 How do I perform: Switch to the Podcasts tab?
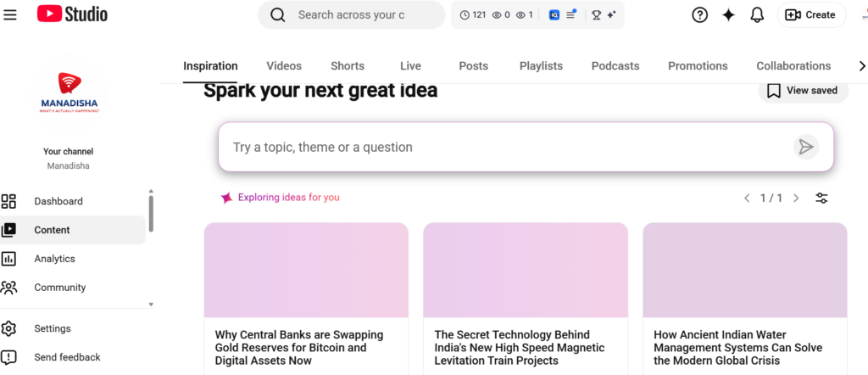click(615, 66)
